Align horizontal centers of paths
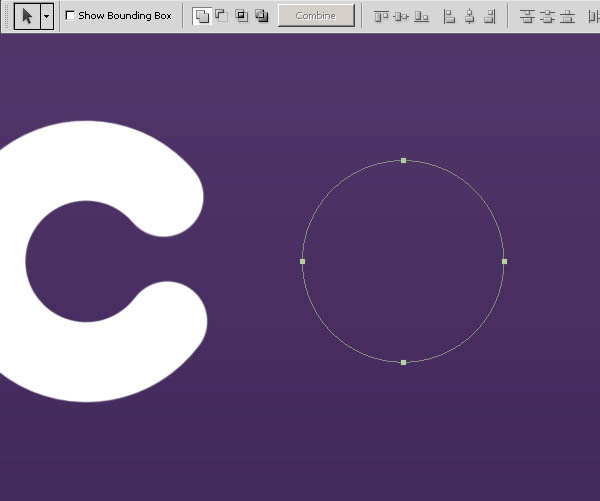 click(469, 16)
